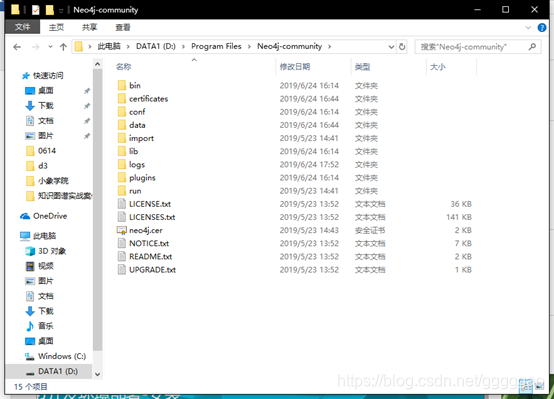Switch to large thumbnails view icon
The height and width of the screenshot is (399, 554).
[x=540, y=387]
